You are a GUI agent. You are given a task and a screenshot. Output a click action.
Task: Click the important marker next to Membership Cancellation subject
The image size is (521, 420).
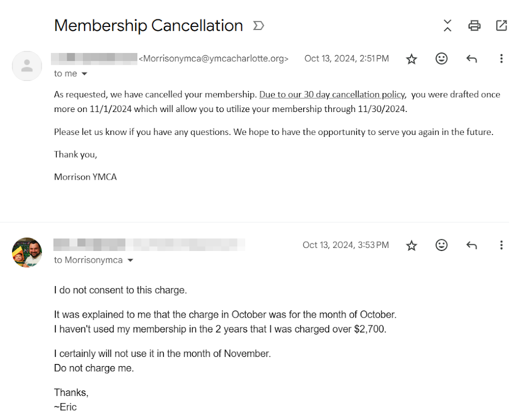[258, 25]
